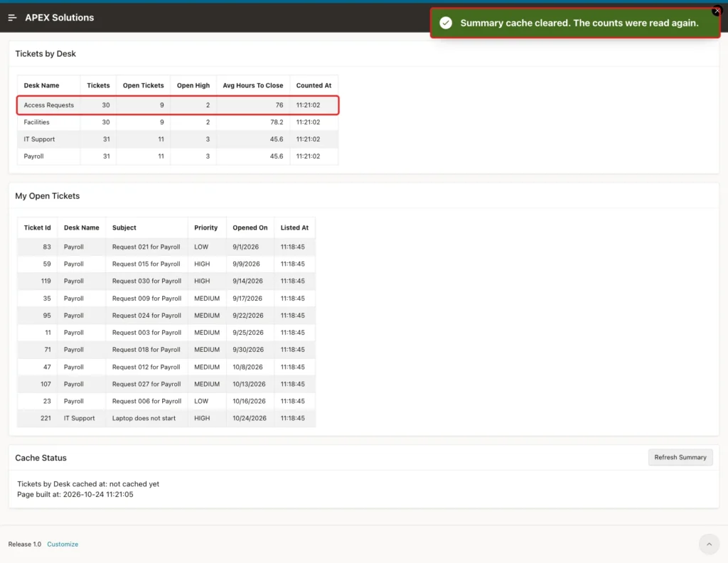Click ticket id 221

click(45, 418)
